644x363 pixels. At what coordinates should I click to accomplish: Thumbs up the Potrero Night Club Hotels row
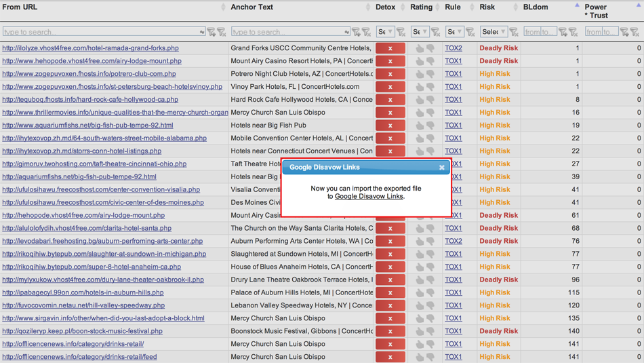(420, 74)
